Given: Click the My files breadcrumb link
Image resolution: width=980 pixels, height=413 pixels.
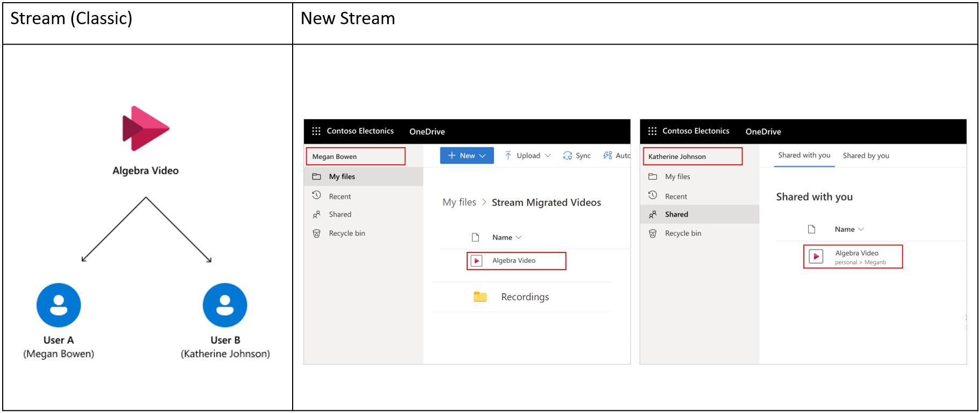Looking at the screenshot, I should [x=459, y=202].
